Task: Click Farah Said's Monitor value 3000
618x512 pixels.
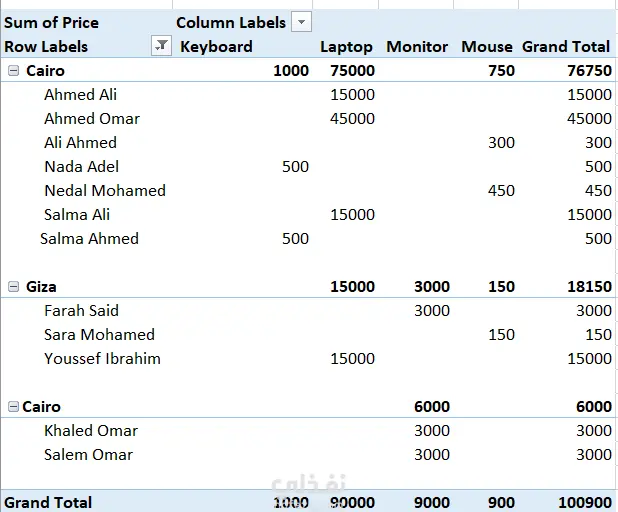Action: 432,311
